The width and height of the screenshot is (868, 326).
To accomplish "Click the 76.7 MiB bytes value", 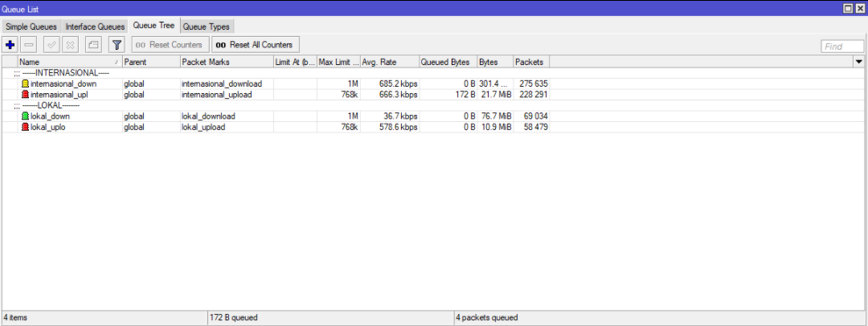I will [x=495, y=116].
